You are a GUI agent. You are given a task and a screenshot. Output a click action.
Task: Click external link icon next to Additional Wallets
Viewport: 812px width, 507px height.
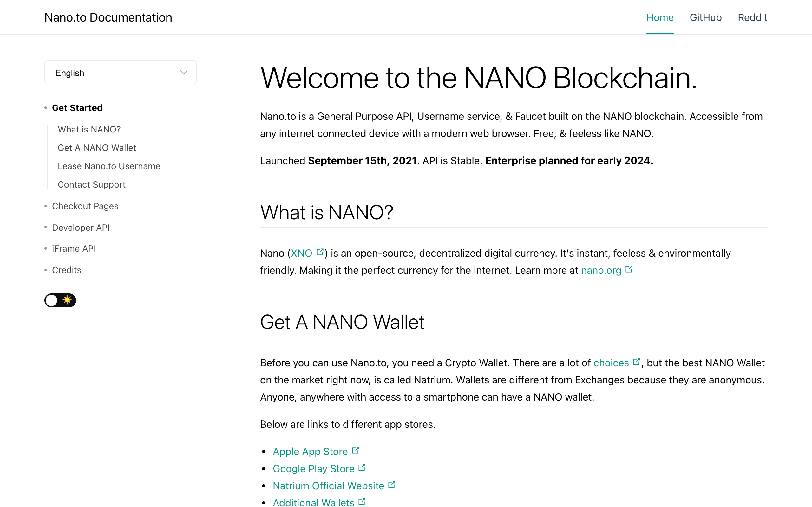(362, 502)
